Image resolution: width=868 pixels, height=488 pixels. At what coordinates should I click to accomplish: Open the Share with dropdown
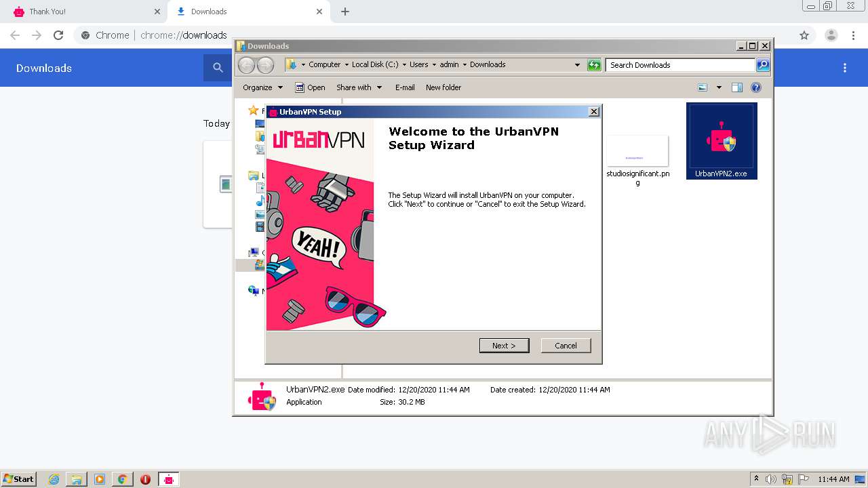(359, 87)
